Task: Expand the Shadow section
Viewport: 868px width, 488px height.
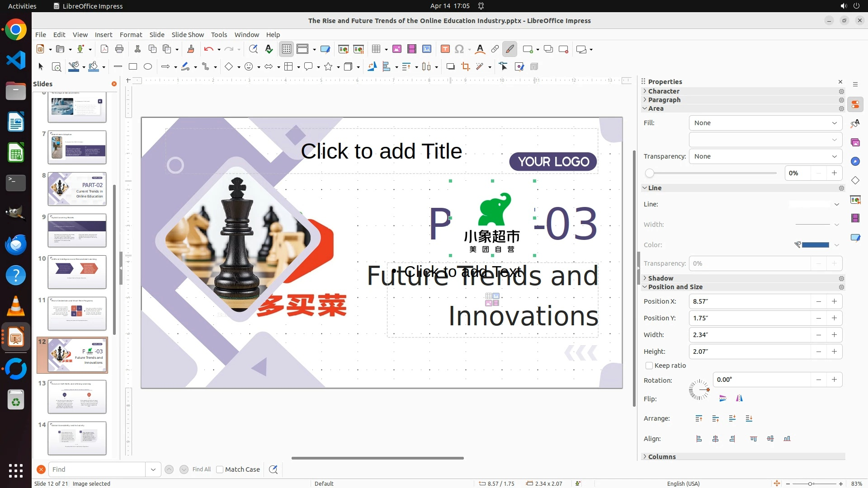Action: pyautogui.click(x=660, y=278)
